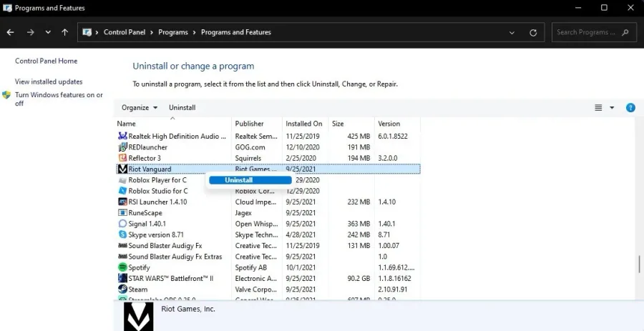644x331 pixels.
Task: Select the 4/28/2021 install date cell
Action: (x=301, y=234)
